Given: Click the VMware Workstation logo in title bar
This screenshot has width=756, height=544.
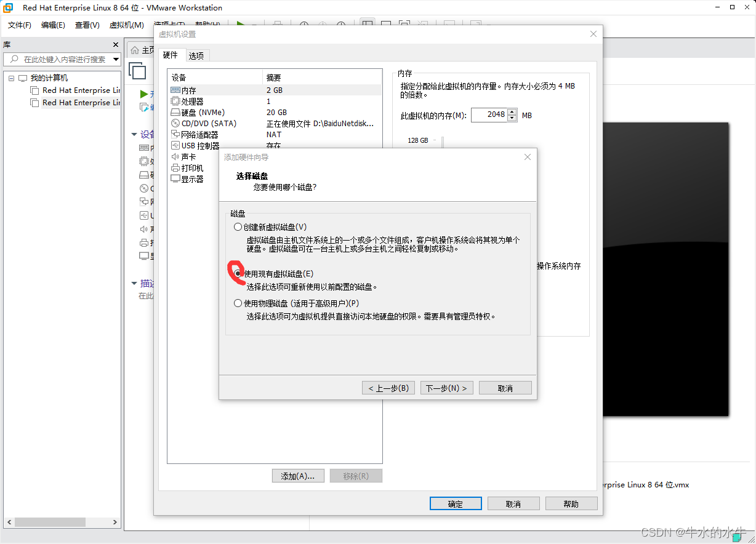Looking at the screenshot, I should coord(9,8).
